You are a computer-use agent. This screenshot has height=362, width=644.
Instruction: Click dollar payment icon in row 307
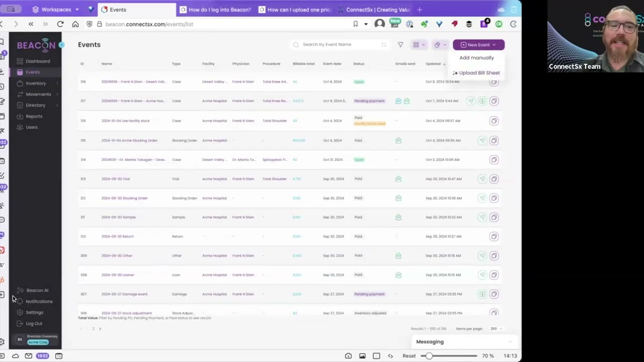[x=482, y=294]
